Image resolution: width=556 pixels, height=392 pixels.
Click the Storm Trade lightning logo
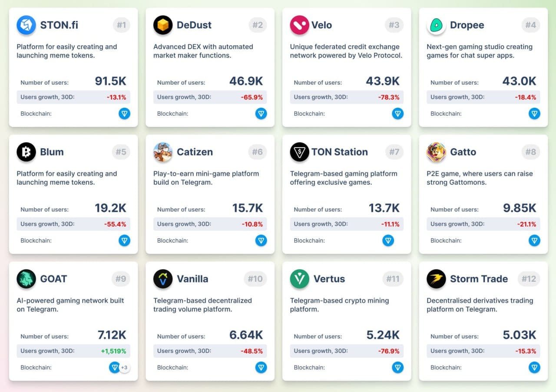click(436, 279)
